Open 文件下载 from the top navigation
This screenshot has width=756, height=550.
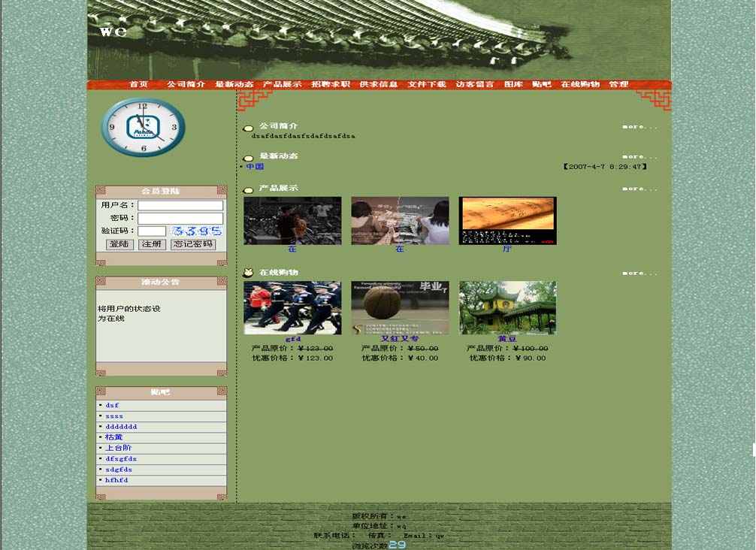427,85
